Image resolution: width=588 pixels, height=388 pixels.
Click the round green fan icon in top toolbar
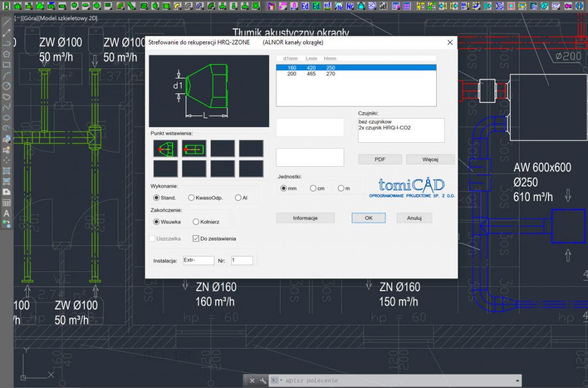[x=96, y=6]
